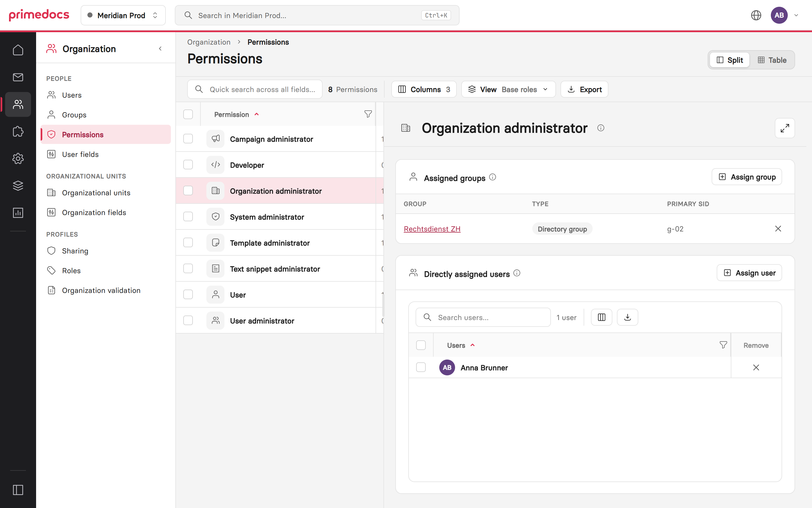Click the info icon beside Organization administrator title
This screenshot has height=508, width=812.
coord(601,128)
